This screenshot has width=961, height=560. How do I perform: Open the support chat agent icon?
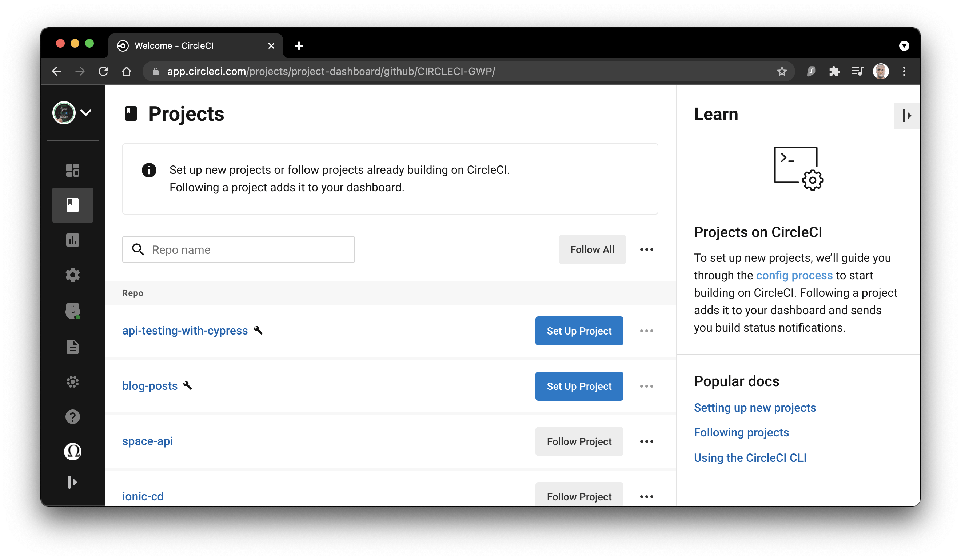[x=72, y=311]
